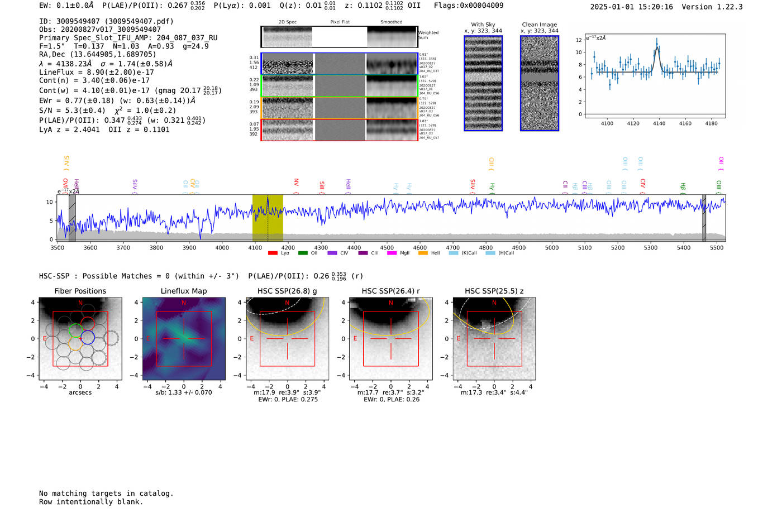Click the yellow highlighted band at 4138Å
782x532 pixels.
(x=268, y=218)
